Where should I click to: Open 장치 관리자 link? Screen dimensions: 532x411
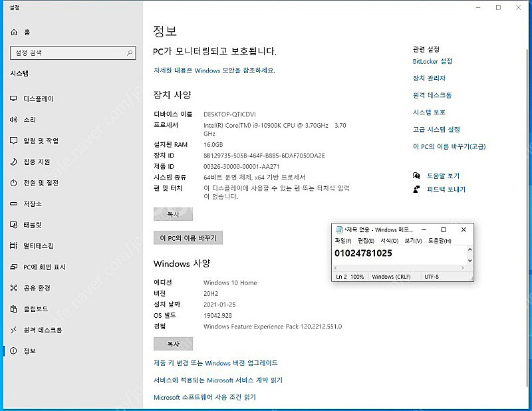click(x=429, y=78)
